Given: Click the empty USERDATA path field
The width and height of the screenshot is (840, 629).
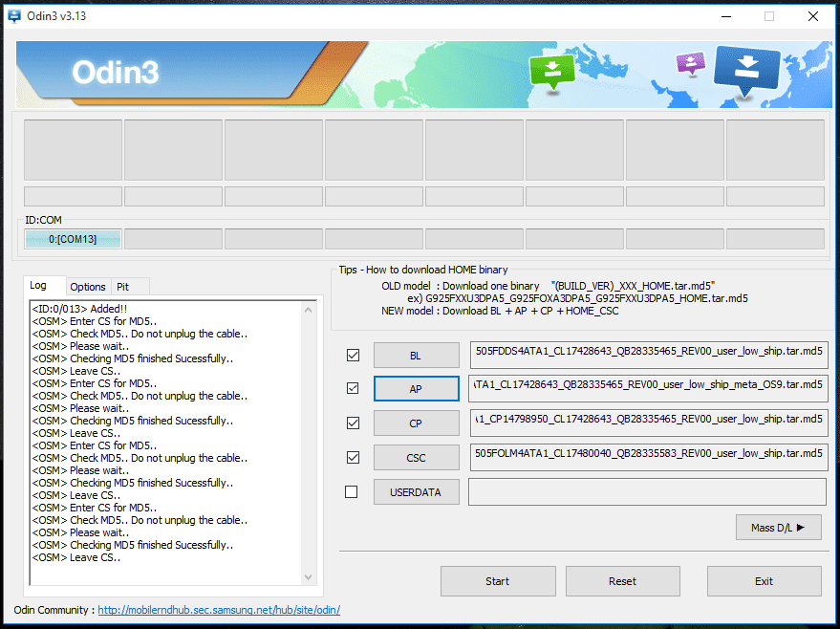Looking at the screenshot, I should pyautogui.click(x=647, y=492).
